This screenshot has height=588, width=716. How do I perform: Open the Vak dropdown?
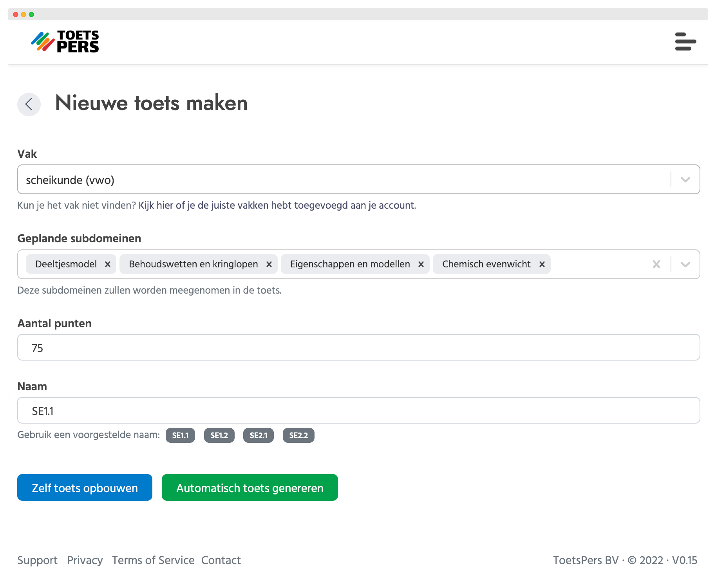(x=685, y=180)
